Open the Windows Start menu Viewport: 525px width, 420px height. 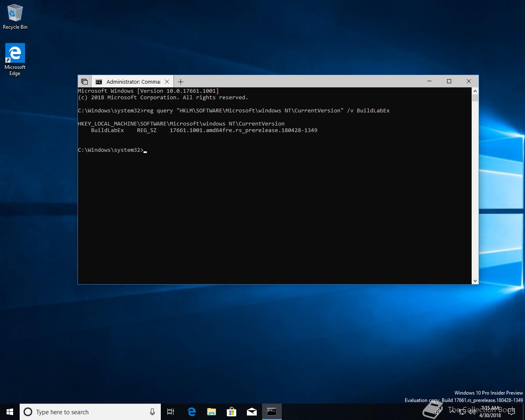(10, 412)
